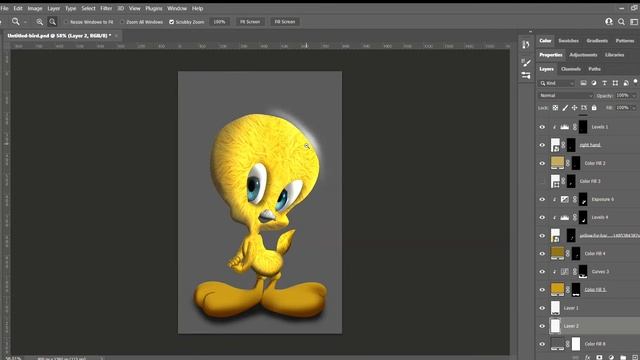Image resolution: width=640 pixels, height=360 pixels.
Task: Click Create new group folder icon
Action: click(x=623, y=357)
